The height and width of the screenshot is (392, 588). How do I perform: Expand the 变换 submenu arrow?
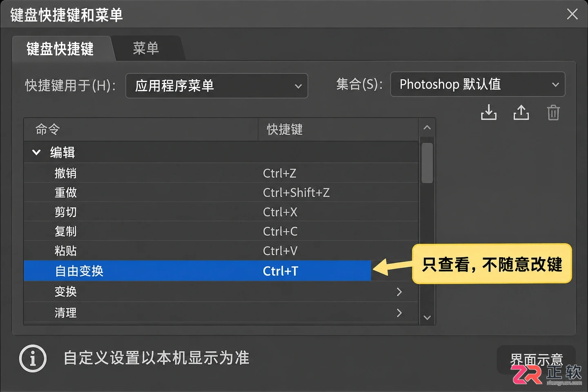pos(399,292)
